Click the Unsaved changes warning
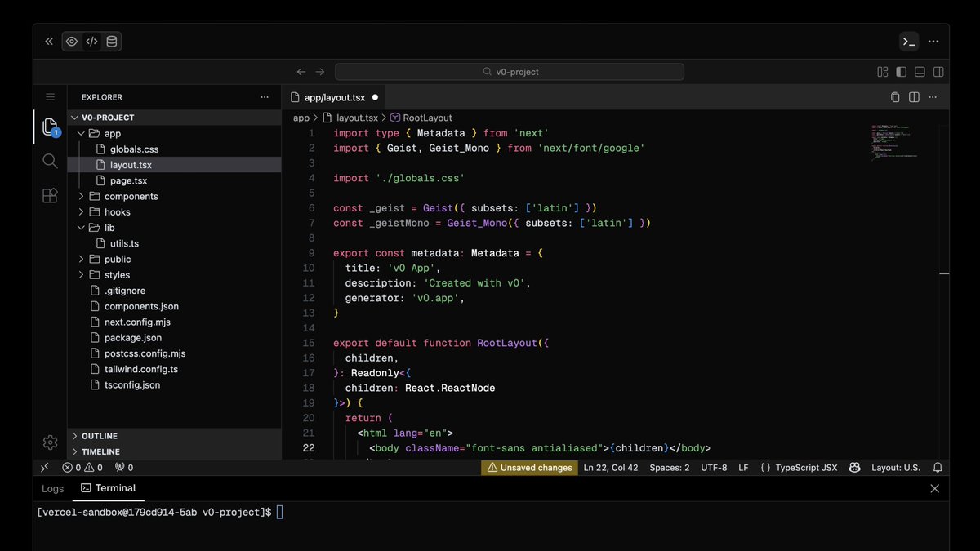The height and width of the screenshot is (551, 980). (x=529, y=468)
